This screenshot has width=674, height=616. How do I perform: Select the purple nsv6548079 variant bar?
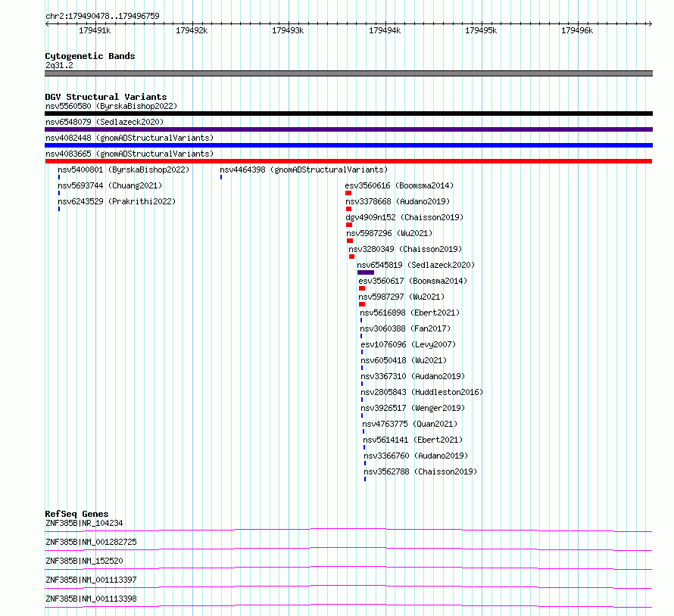click(348, 129)
